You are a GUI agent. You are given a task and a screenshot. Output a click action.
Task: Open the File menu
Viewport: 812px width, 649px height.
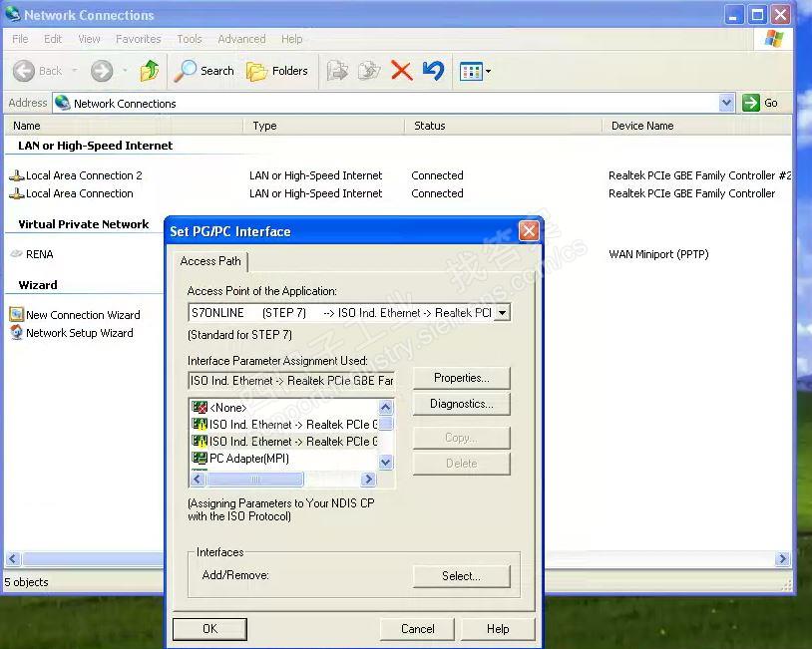(20, 39)
